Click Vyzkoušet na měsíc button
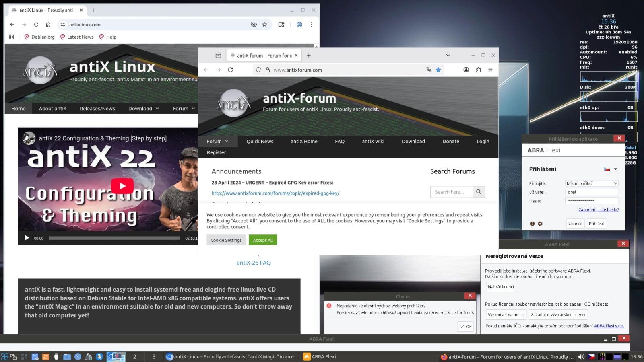Viewport: 644px width, 362px height. coord(506,315)
